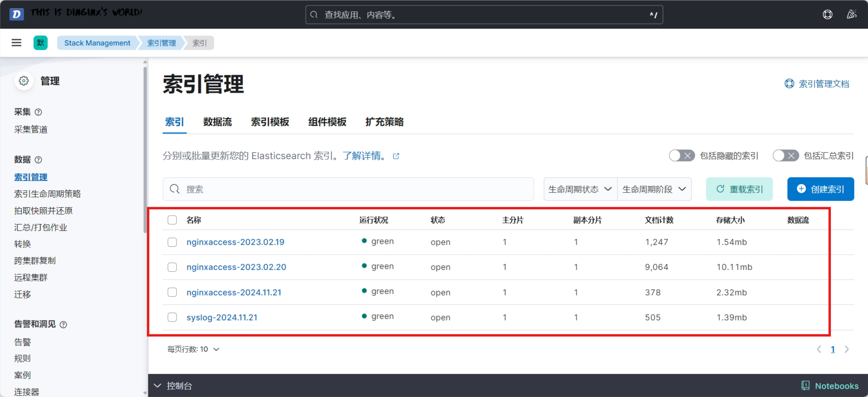Open the help lifebuoy icon in header
The image size is (868, 397).
click(828, 15)
